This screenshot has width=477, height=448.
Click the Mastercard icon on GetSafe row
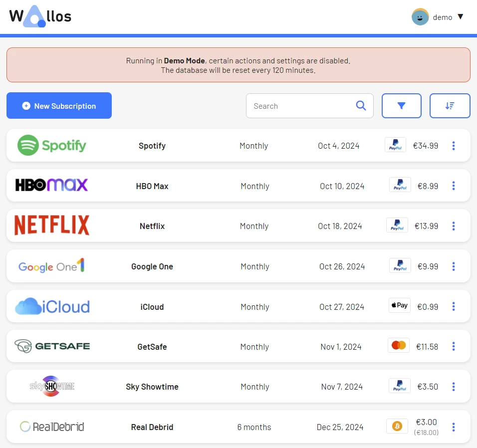(398, 346)
